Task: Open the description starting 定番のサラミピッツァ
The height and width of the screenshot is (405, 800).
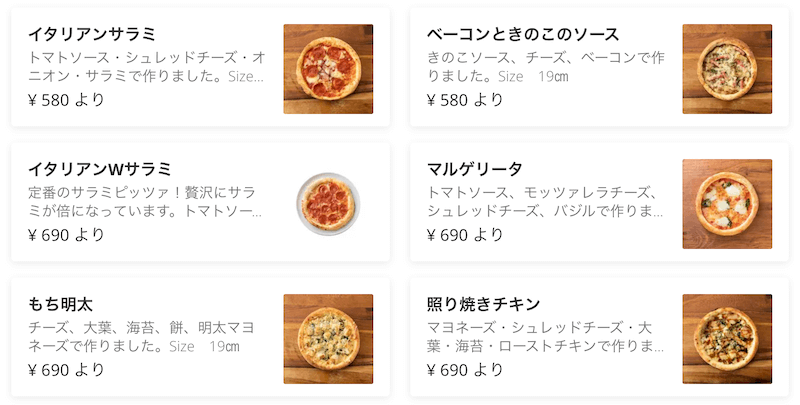Action: (145, 202)
